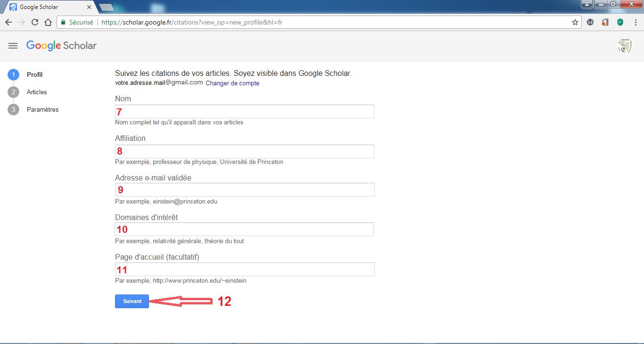Click the Chrome user profile button in title bar
Image resolution: width=644 pixels, height=344 pixels.
[586, 4]
